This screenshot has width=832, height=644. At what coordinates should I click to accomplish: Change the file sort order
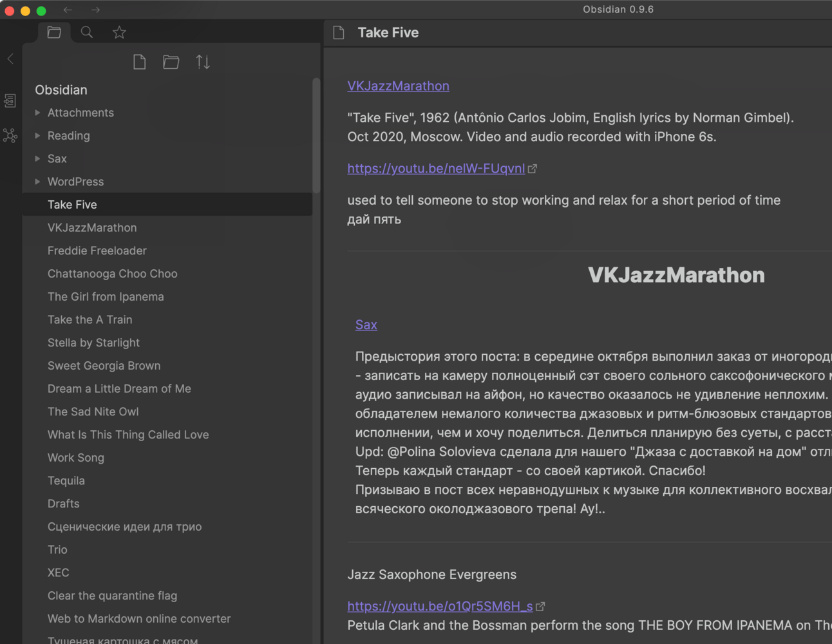point(203,62)
